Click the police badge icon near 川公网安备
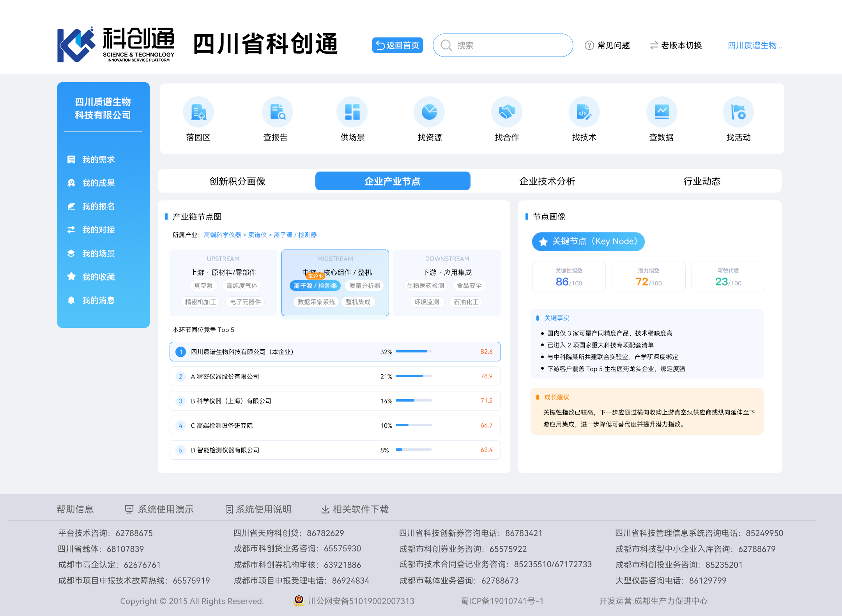 (299, 601)
